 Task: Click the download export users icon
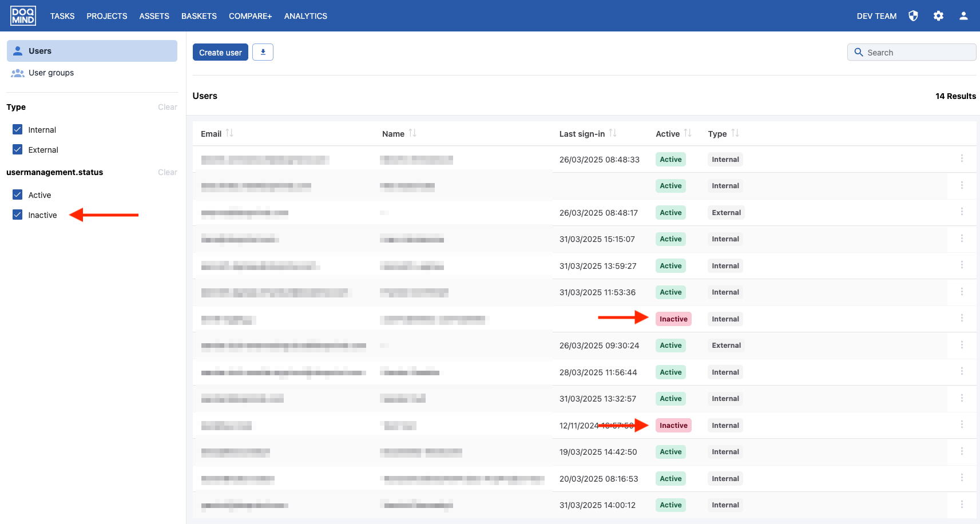[263, 52]
